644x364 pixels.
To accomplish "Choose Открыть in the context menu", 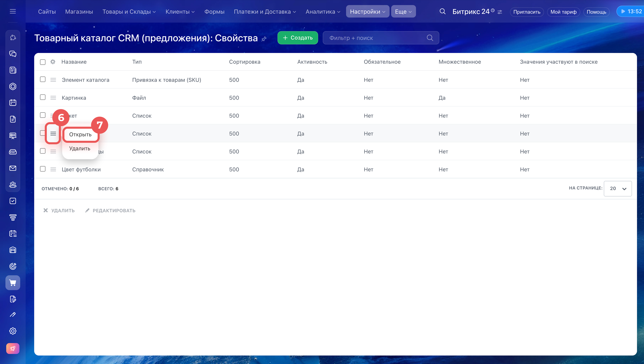I will click(x=80, y=135).
